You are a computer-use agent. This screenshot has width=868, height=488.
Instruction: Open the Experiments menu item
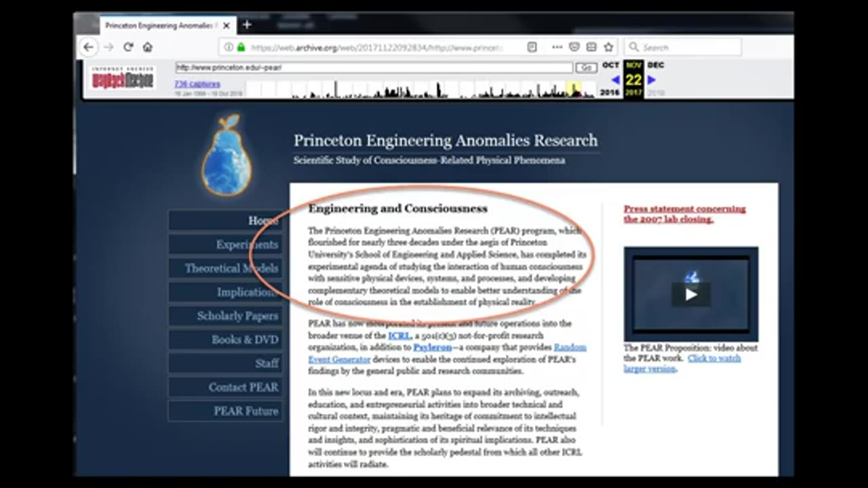point(225,244)
